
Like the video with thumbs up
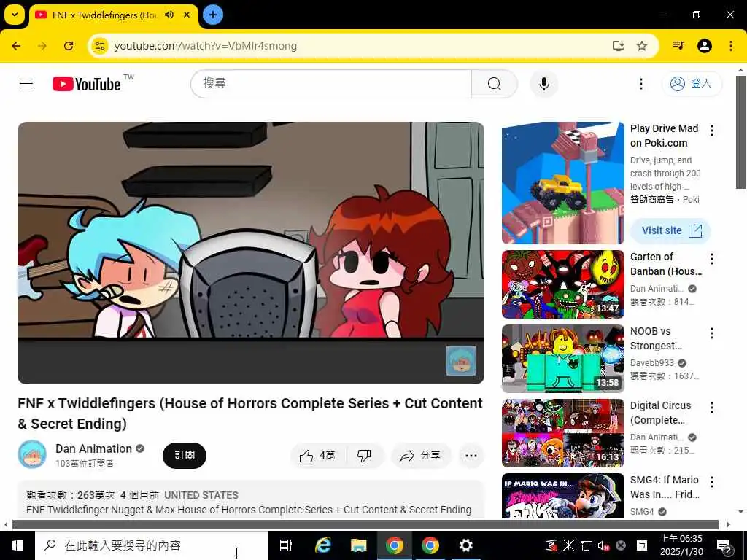click(x=318, y=456)
